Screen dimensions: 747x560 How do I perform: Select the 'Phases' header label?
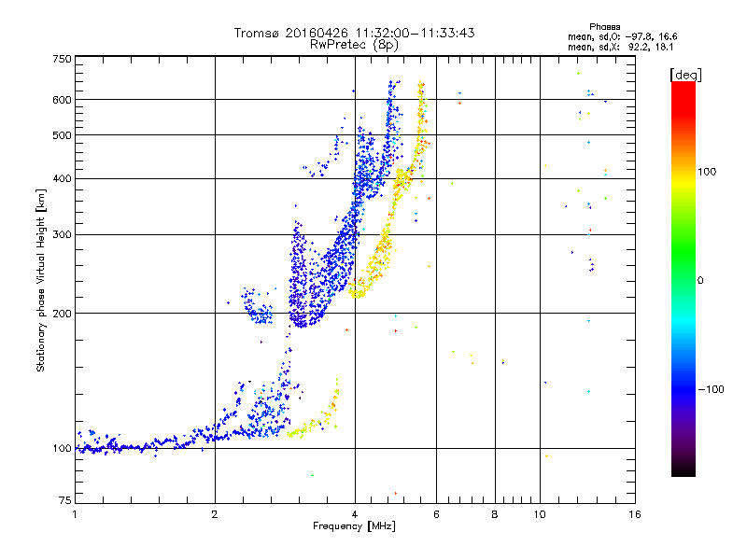(604, 27)
